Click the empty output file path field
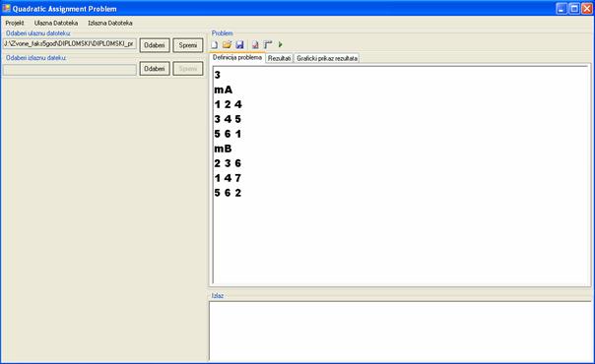 pyautogui.click(x=69, y=69)
